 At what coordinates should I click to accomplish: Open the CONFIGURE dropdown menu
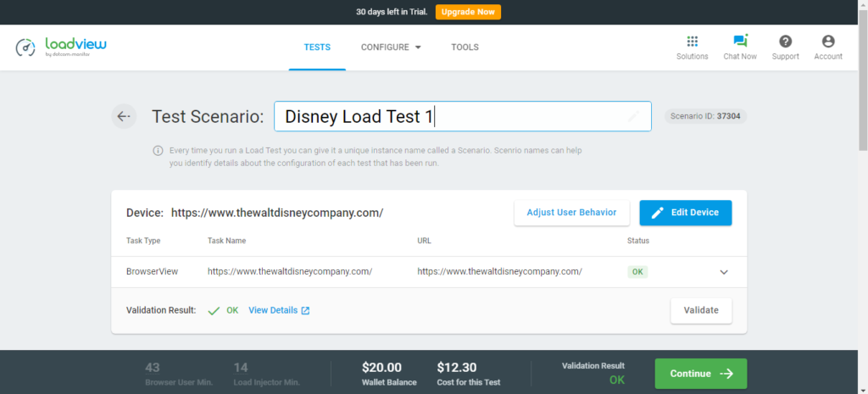point(391,47)
